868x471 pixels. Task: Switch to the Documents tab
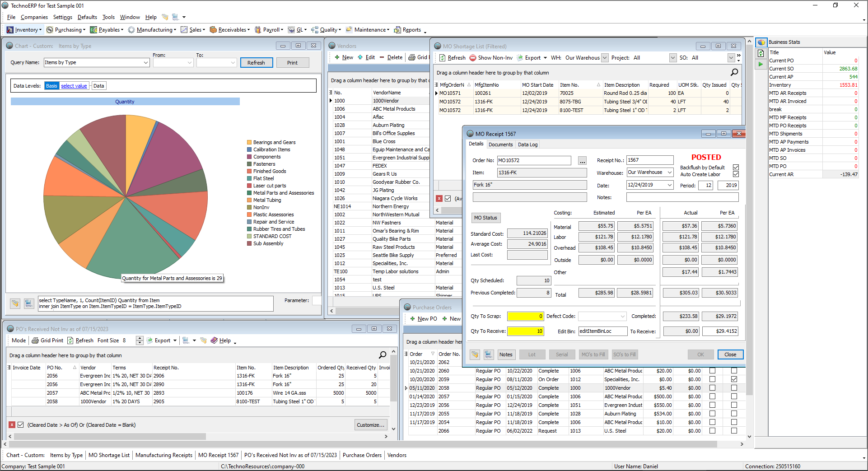click(x=500, y=145)
